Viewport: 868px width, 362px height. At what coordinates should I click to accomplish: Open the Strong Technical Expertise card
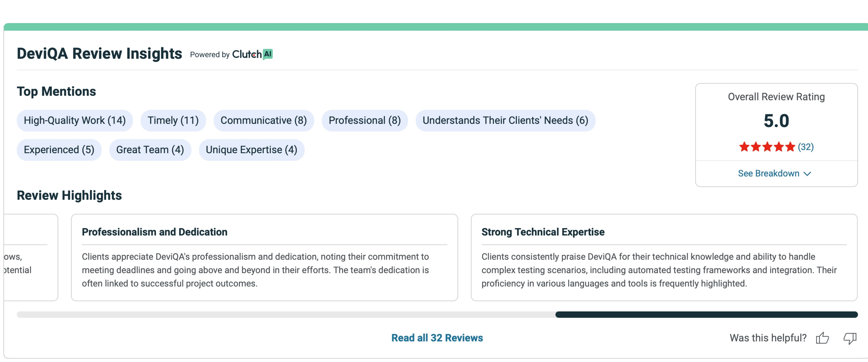[664, 257]
